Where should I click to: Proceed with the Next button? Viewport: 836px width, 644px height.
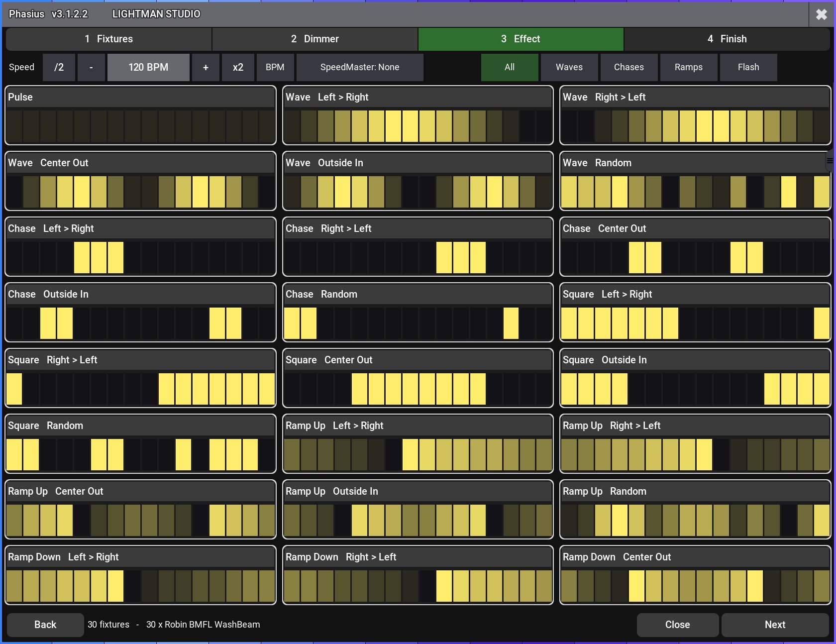[775, 625]
